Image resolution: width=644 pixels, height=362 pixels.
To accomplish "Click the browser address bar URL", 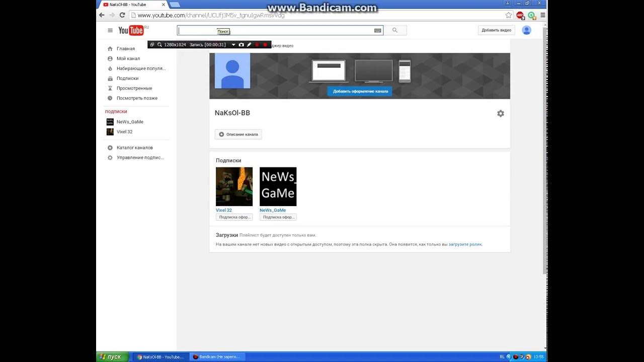I will (211, 16).
